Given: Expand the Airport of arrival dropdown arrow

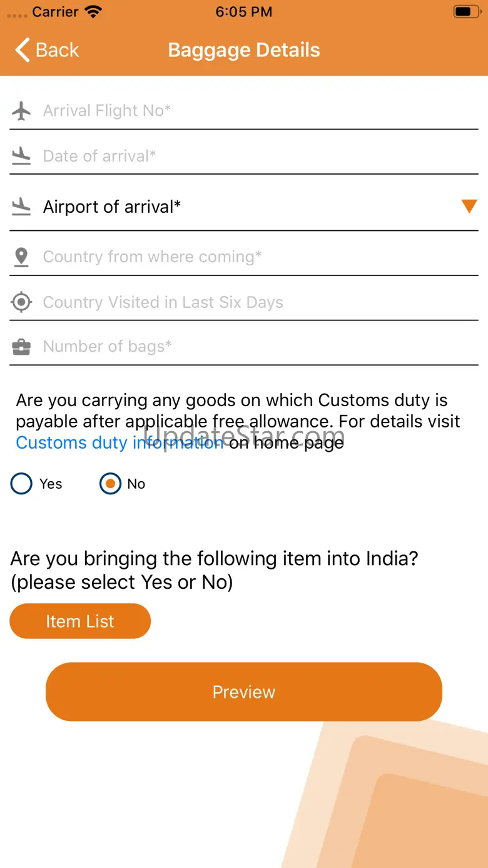Looking at the screenshot, I should (469, 207).
